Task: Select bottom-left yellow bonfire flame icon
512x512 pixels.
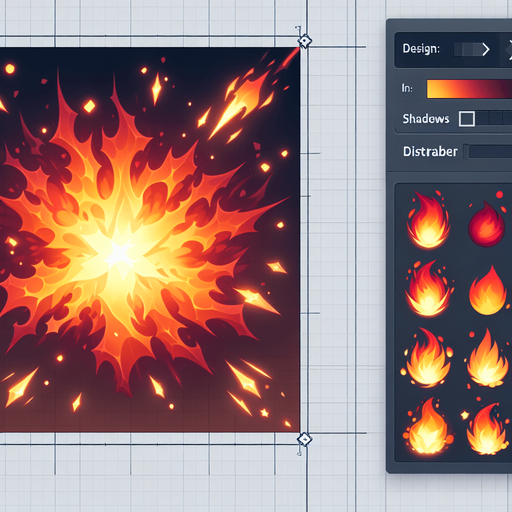Action: 428,426
